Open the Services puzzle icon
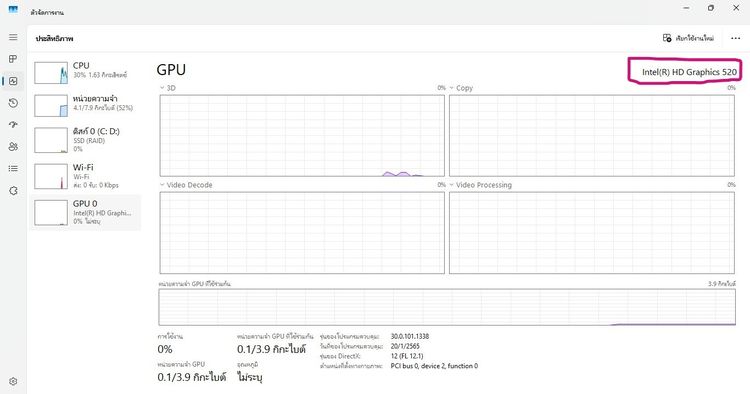Viewport: 750px width, 394px height. pos(13,190)
